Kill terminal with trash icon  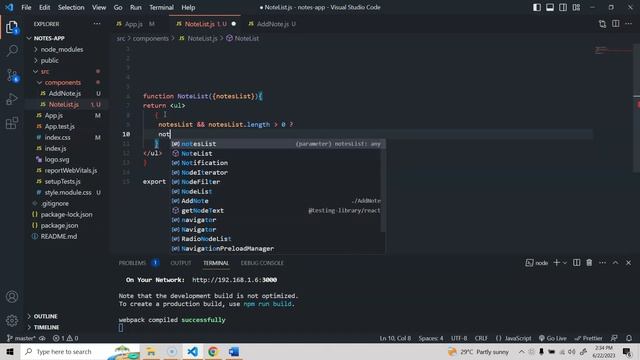click(589, 263)
